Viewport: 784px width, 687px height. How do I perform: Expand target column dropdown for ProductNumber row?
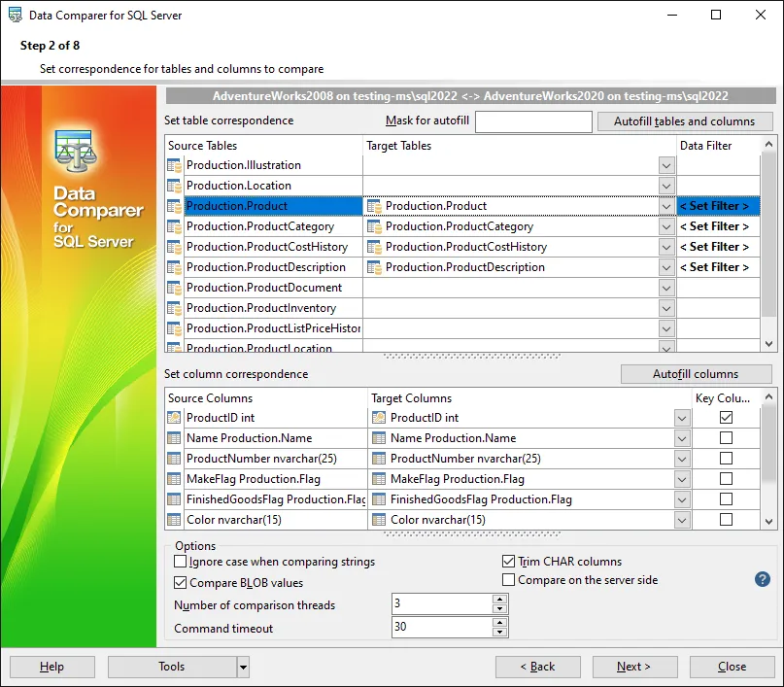[x=681, y=459]
